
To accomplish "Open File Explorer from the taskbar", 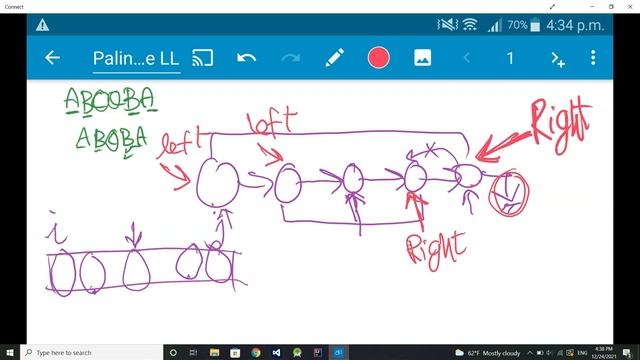I will (x=215, y=352).
